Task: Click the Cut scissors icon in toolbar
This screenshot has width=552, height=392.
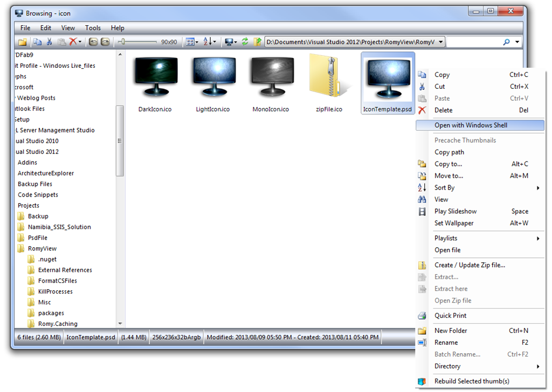Action: pyautogui.click(x=49, y=42)
